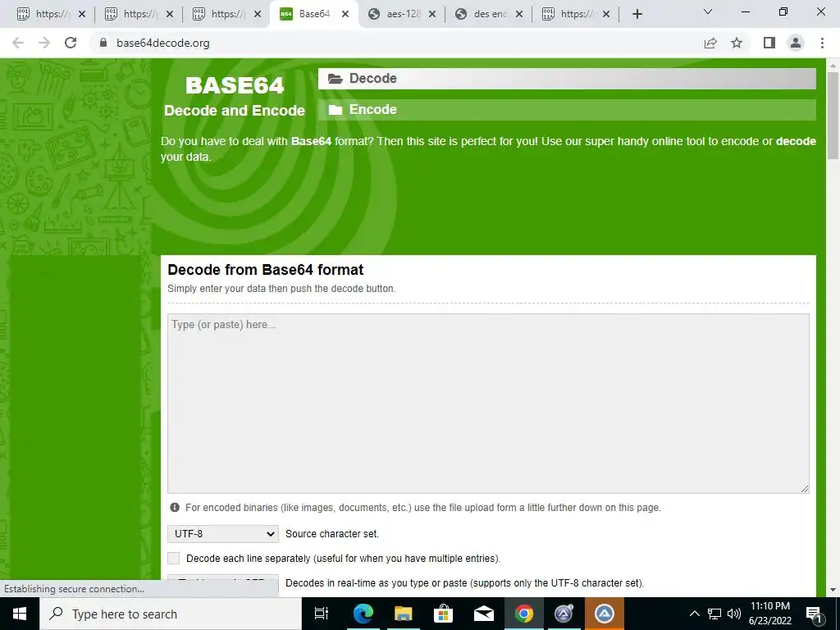Enable Decode each line separately checkbox
Viewport: 840px width, 630px height.
point(174,558)
